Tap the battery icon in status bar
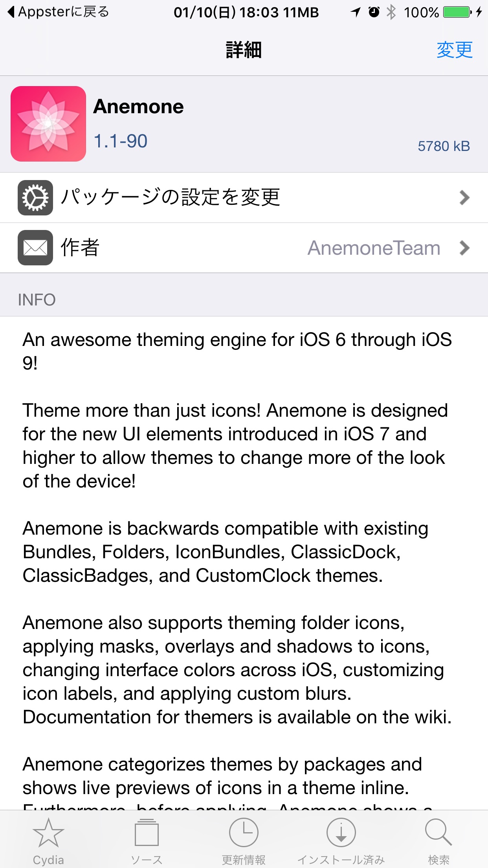The width and height of the screenshot is (488, 868). (x=458, y=12)
